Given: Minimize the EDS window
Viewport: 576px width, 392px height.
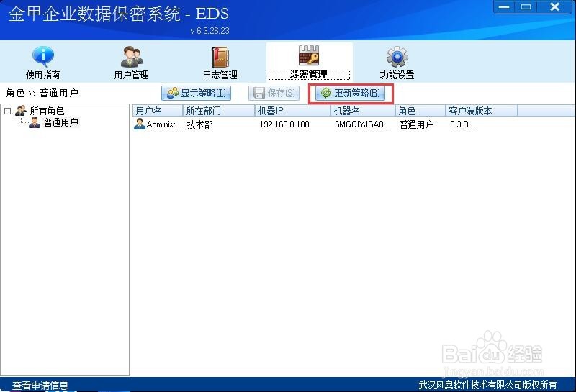Looking at the screenshot, I should [504, 6].
